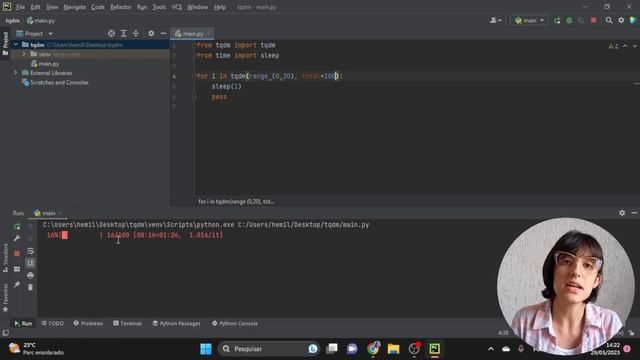Open the TODO tool window
This screenshot has height=360, width=640.
53,323
